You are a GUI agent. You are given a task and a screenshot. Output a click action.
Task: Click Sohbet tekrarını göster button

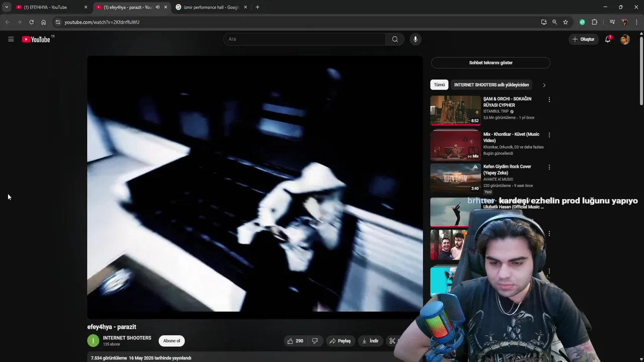click(x=491, y=63)
